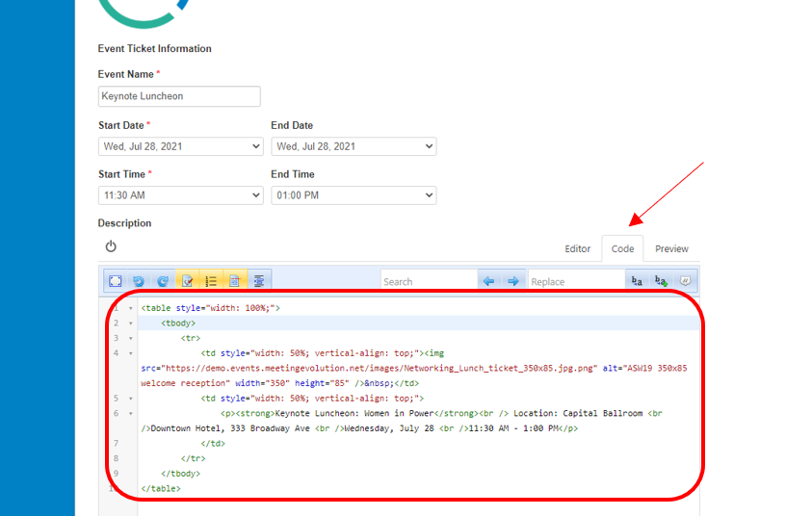
Task: Click the Replace All icon
Action: tap(661, 281)
